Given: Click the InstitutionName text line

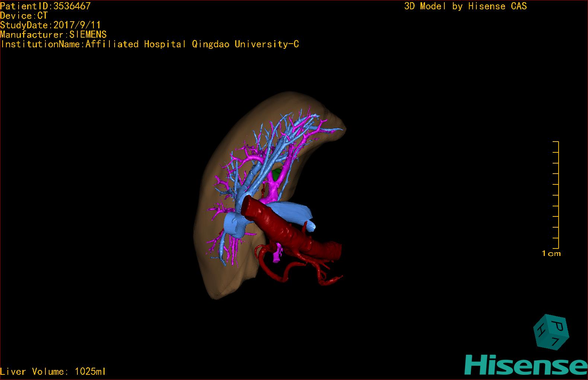Looking at the screenshot, I should [x=150, y=44].
